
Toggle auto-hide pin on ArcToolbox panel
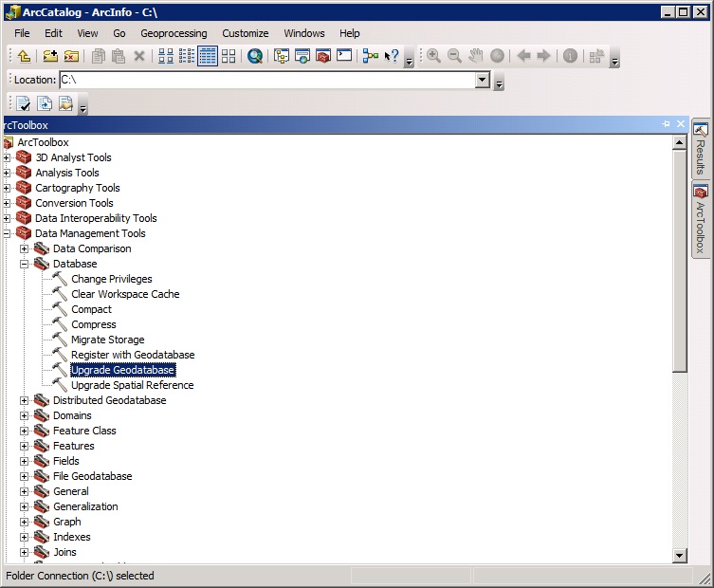coord(667,124)
